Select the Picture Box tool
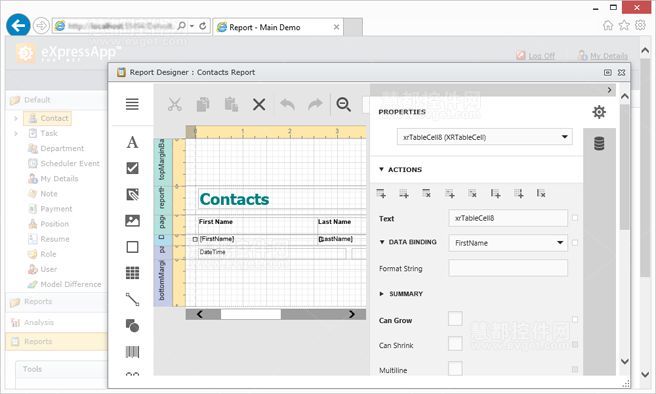 coord(132,220)
